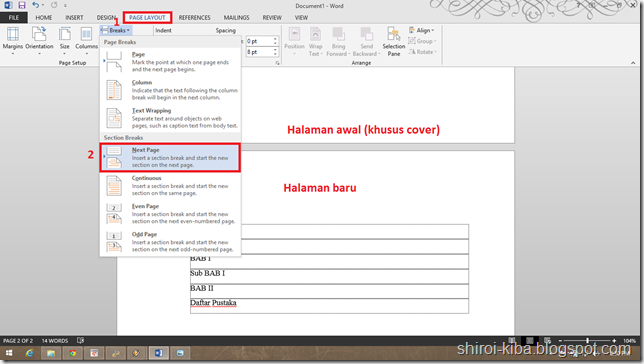This screenshot has height=364, width=644.
Task: Open the Group dropdown
Action: (422, 41)
